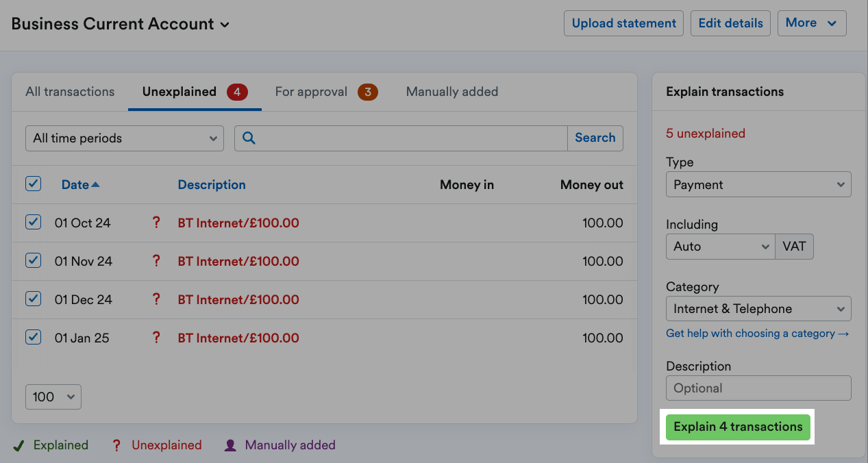The width and height of the screenshot is (868, 463).
Task: Click the 5 unexplained text
Action: [706, 134]
